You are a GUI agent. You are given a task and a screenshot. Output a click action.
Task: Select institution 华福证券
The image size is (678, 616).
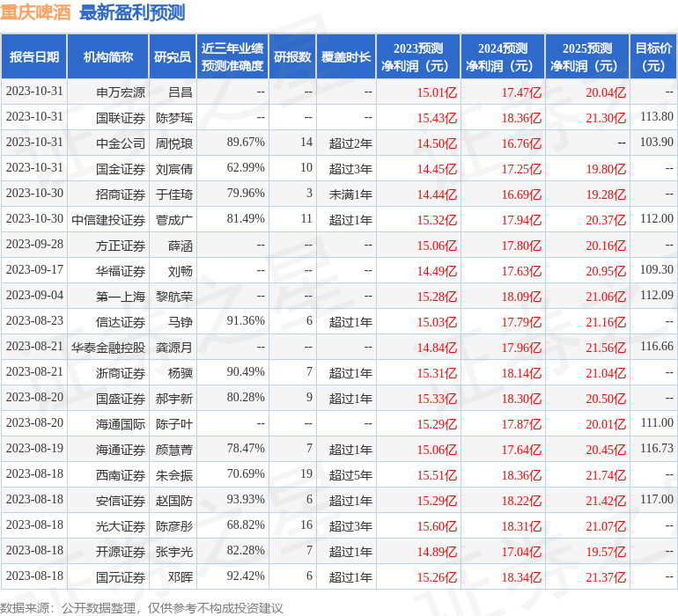click(x=121, y=271)
